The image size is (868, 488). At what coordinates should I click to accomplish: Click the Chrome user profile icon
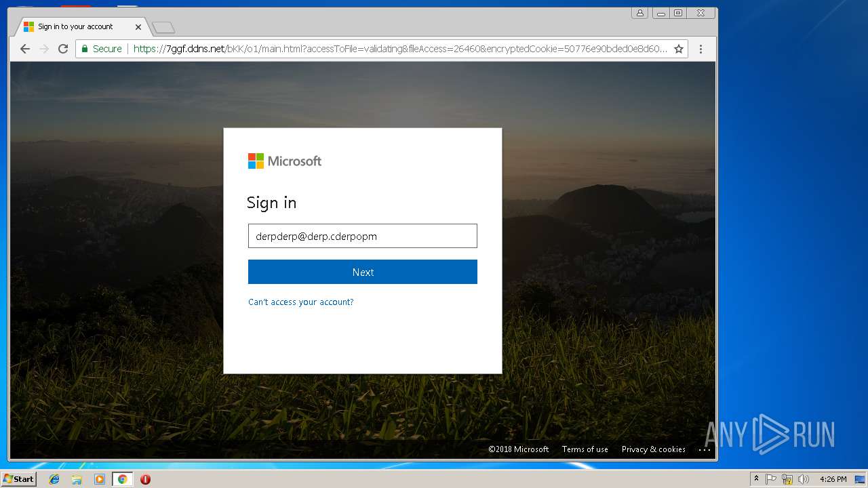pyautogui.click(x=639, y=13)
